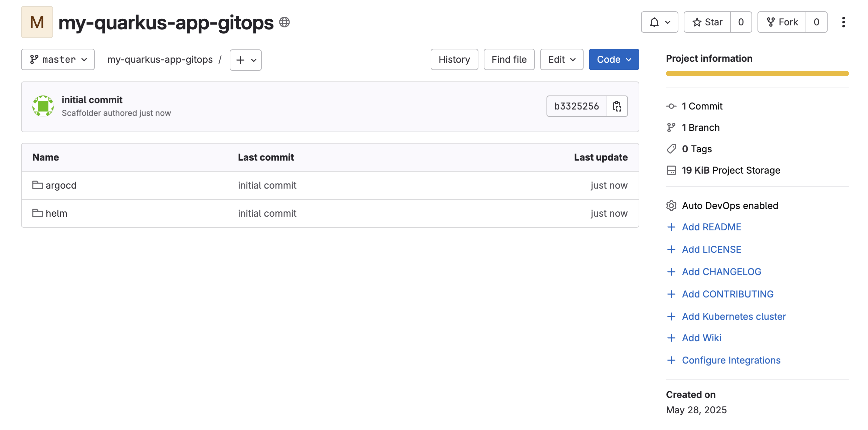Expand the Edit dropdown
Screen dimensions: 868x430
[562, 60]
